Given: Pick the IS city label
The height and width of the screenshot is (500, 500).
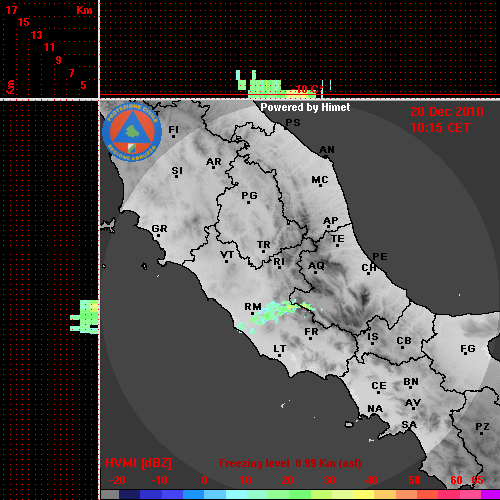Looking at the screenshot, I should point(373,337).
